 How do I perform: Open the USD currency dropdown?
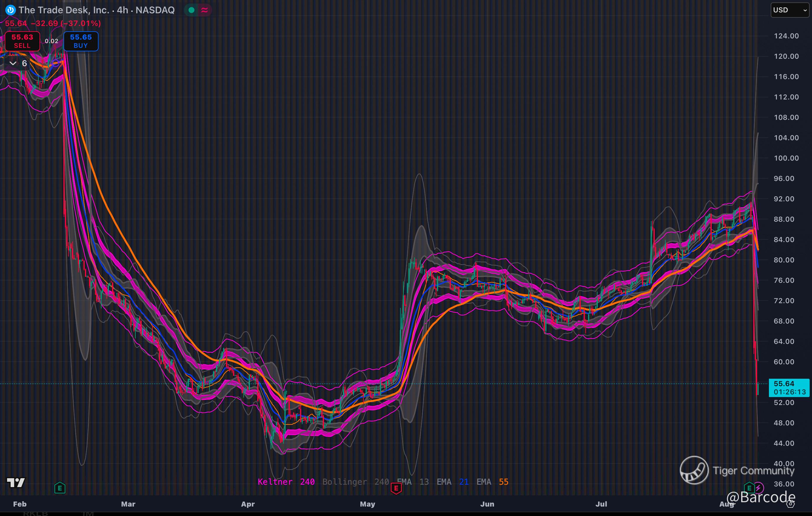point(789,10)
